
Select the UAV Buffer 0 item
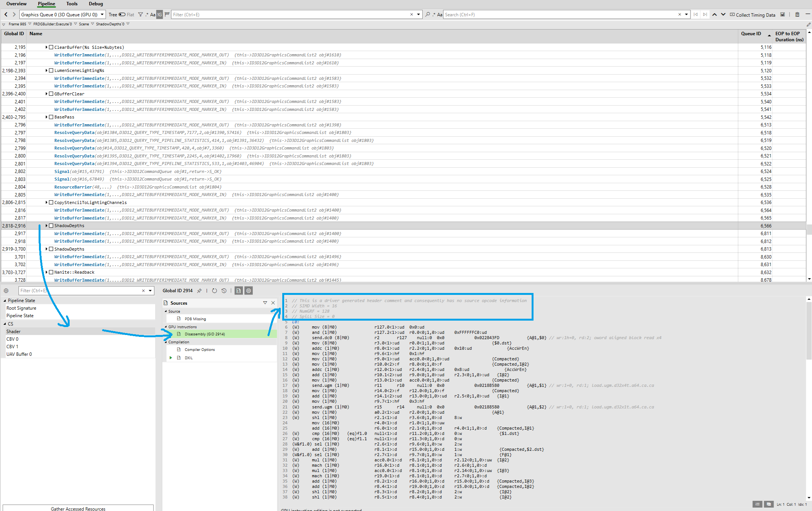point(19,354)
